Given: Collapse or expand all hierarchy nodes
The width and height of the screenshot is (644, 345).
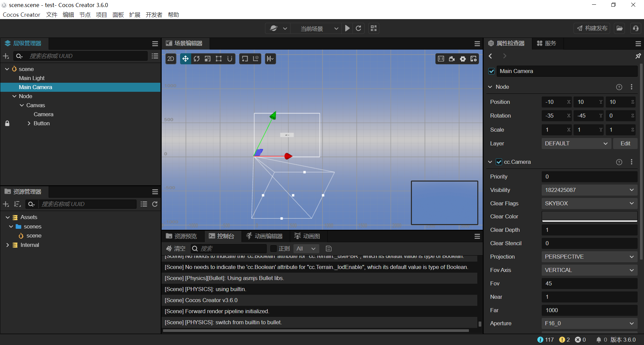Looking at the screenshot, I should (x=155, y=56).
